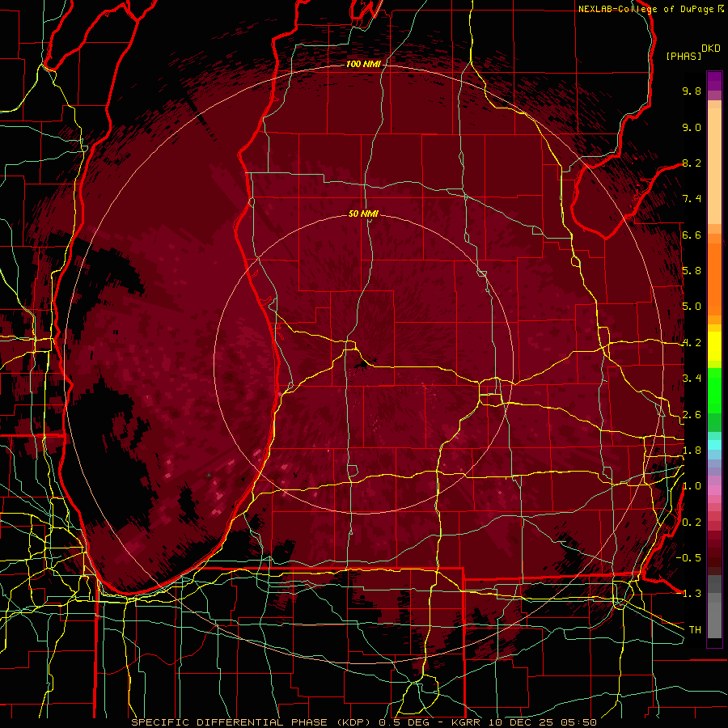Select the 100 NMI range ring label

tap(363, 64)
